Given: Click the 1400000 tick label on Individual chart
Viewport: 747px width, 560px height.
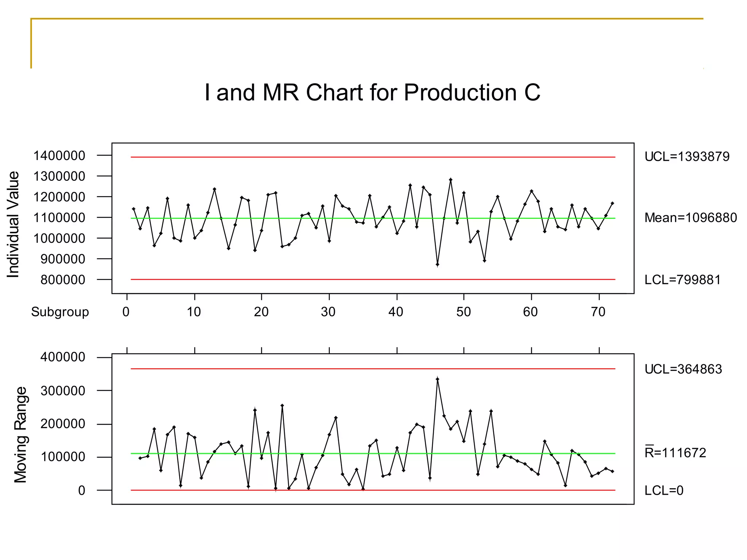Looking at the screenshot, I should coord(59,156).
